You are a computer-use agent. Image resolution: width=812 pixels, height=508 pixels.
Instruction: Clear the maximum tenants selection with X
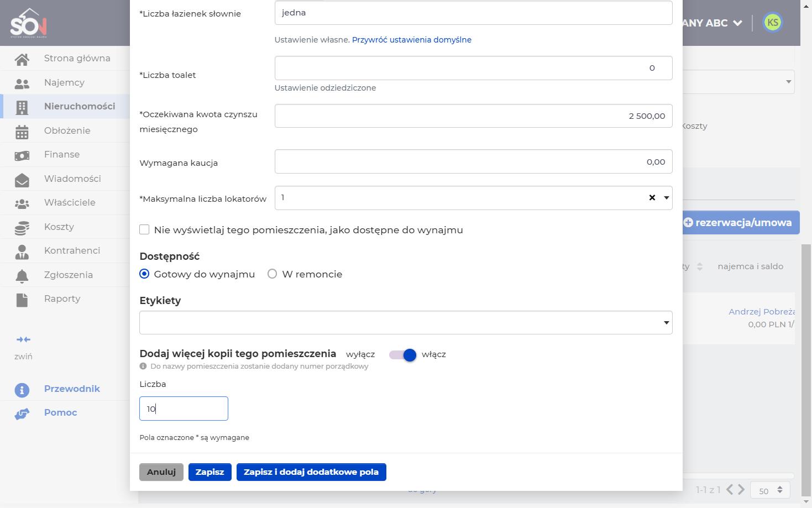click(x=652, y=198)
